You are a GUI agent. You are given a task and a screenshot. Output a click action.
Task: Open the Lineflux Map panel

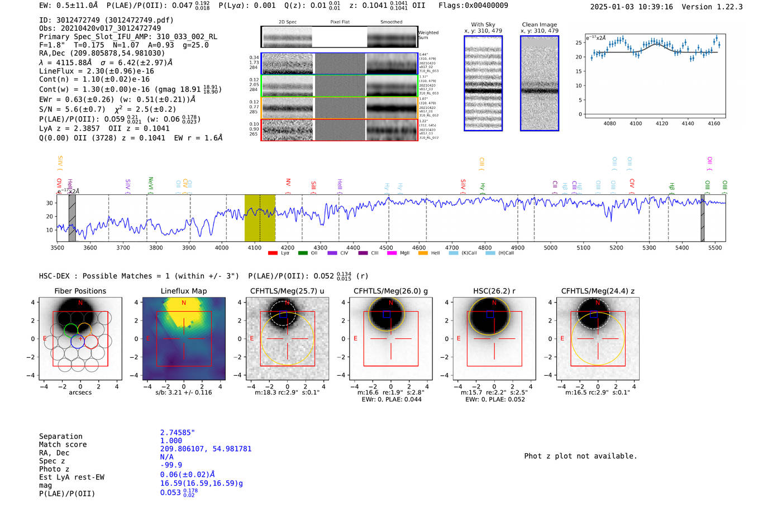point(184,339)
